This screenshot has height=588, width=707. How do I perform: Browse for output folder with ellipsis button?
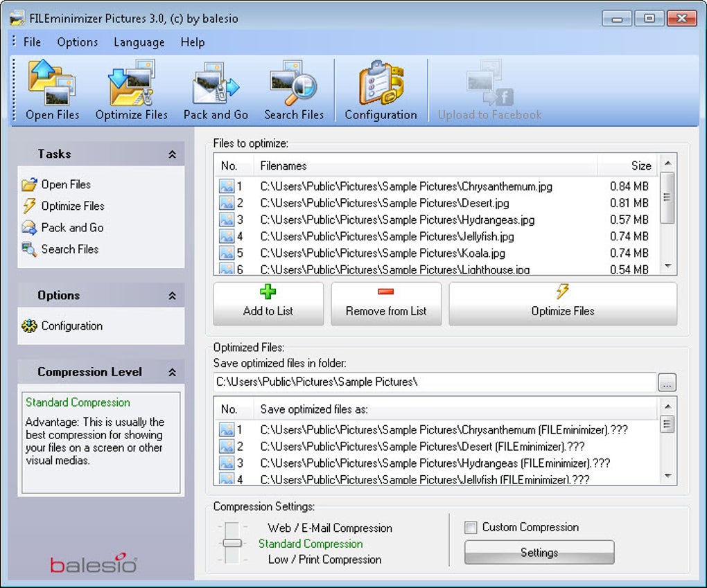(x=667, y=382)
